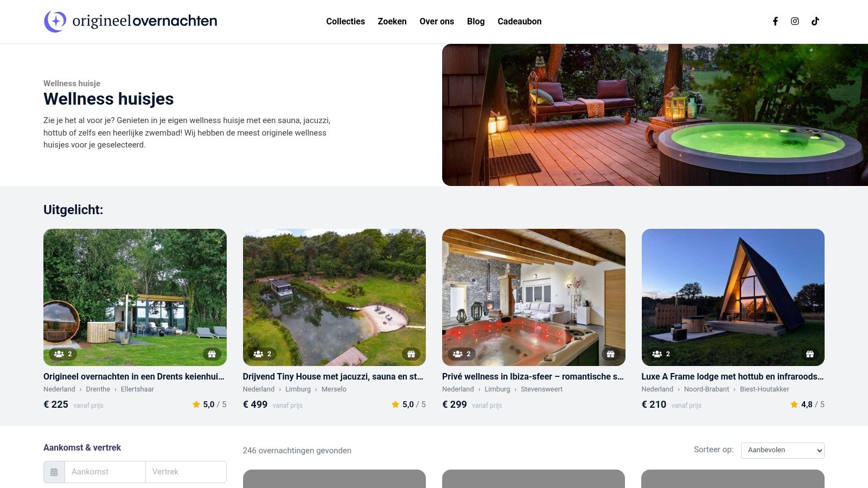This screenshot has height=488, width=868.
Task: Click the Ellertshaar location breadcrumb
Action: click(137, 389)
